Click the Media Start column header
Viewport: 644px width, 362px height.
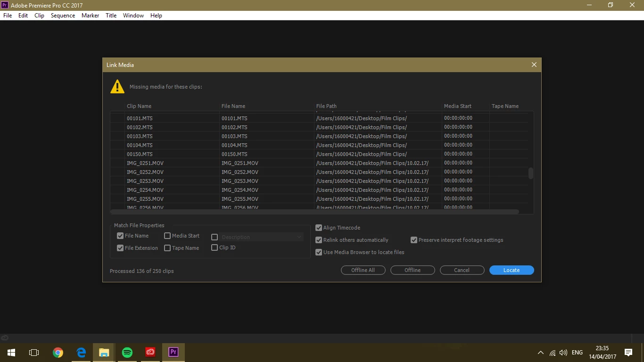458,106
